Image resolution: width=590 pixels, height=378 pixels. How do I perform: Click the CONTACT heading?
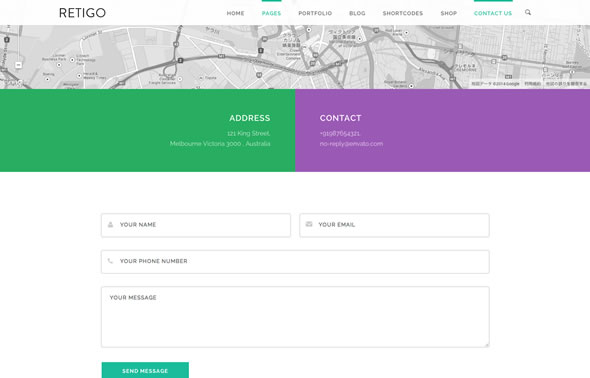coord(341,118)
